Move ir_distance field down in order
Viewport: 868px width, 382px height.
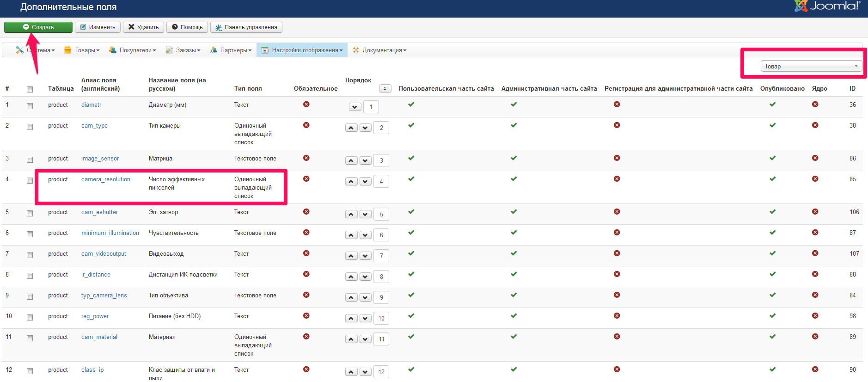pos(365,277)
